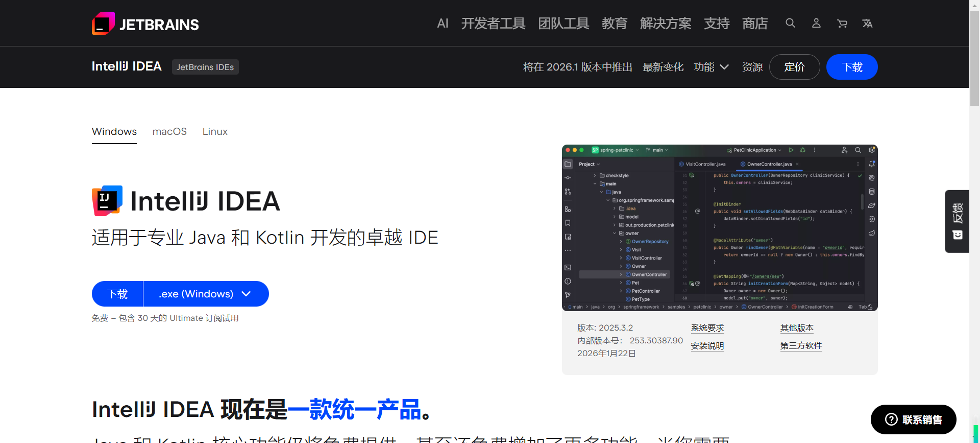This screenshot has width=980, height=443.
Task: Open 最新变化 link
Action: 663,67
